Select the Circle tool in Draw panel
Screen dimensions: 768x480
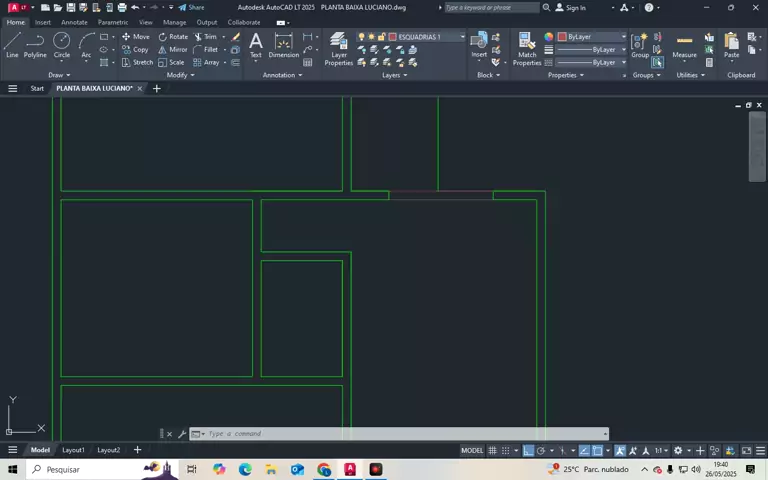[x=62, y=44]
